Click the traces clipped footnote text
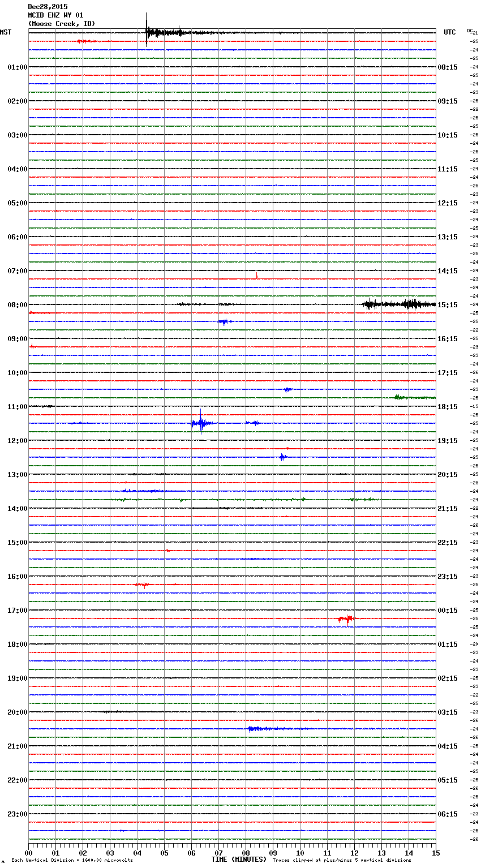This screenshot has height=868, width=481. [x=342, y=860]
